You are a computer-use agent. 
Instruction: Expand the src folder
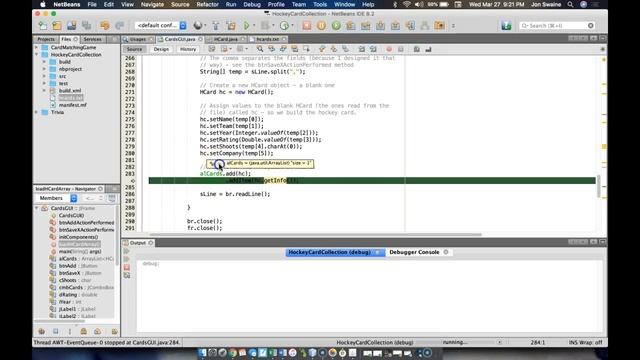pyautogui.click(x=44, y=76)
